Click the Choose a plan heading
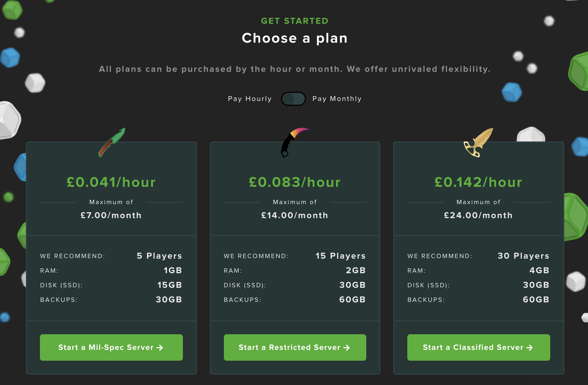Viewport: 588px width, 385px height. [295, 38]
